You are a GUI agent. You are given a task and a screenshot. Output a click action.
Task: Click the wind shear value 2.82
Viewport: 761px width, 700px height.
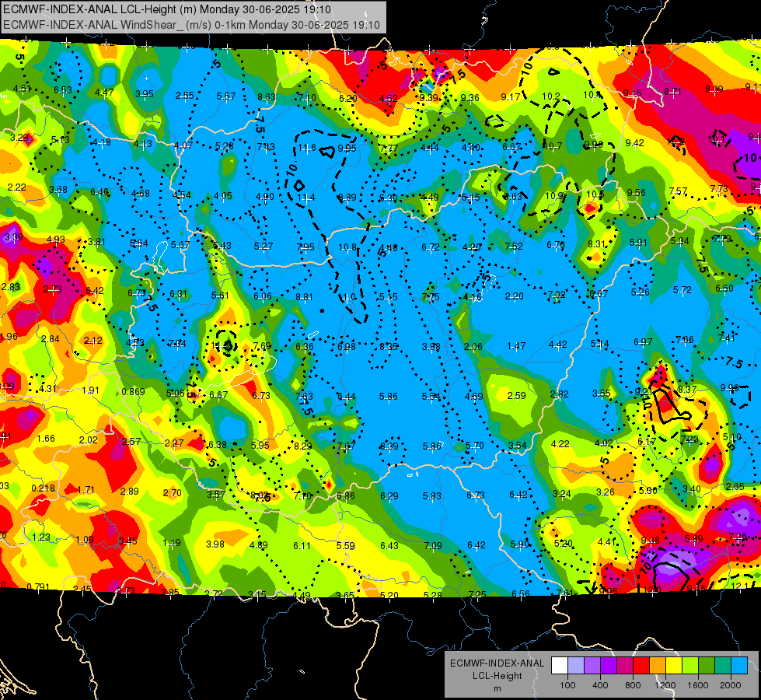click(x=560, y=394)
